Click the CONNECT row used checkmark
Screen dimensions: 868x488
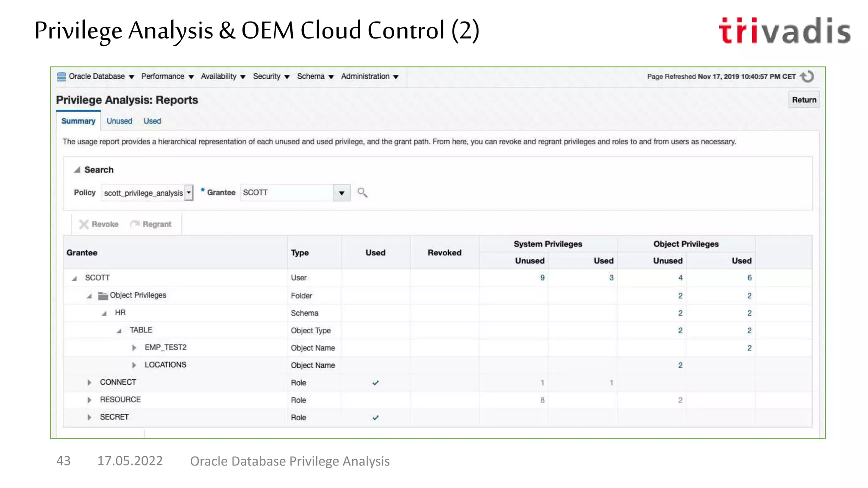point(376,383)
